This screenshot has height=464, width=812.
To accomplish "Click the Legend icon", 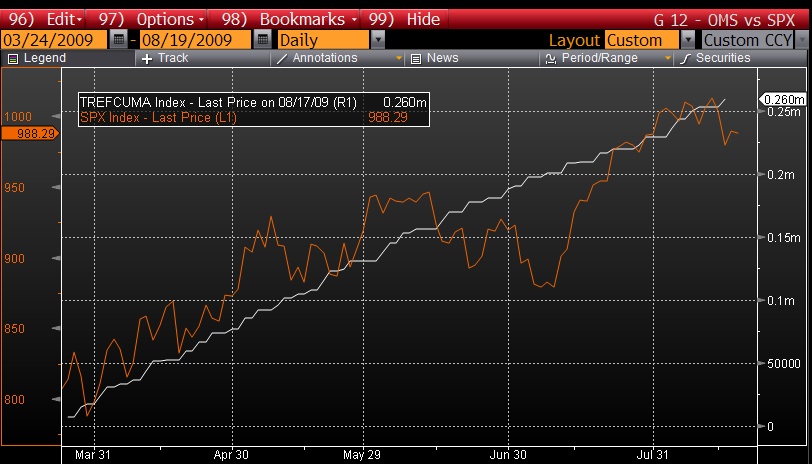I will [13, 59].
